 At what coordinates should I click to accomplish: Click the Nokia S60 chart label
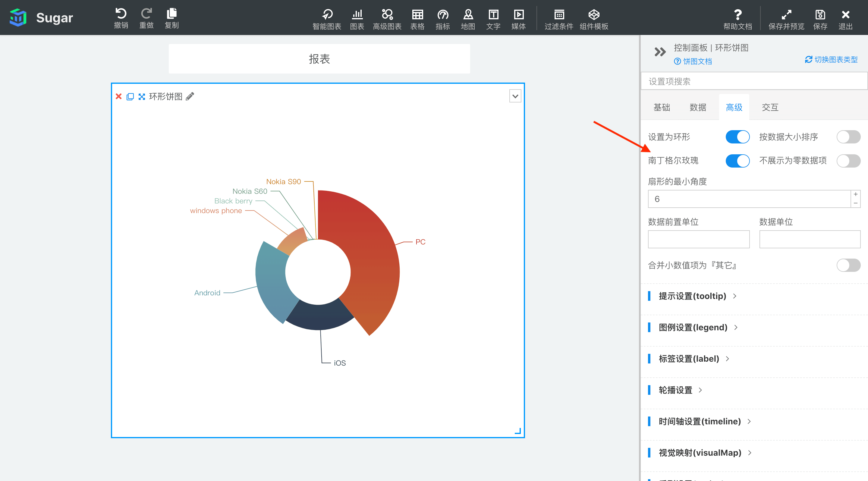pos(250,191)
